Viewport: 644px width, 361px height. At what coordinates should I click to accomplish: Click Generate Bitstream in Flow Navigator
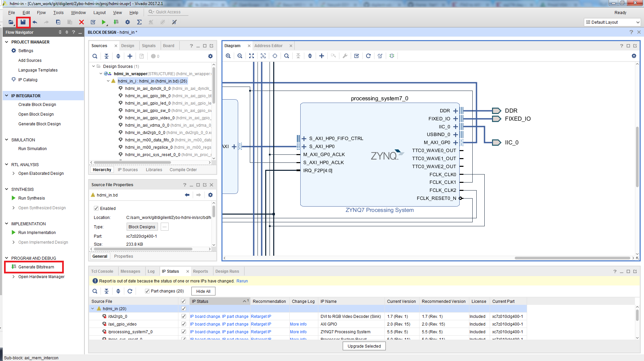[x=36, y=267]
